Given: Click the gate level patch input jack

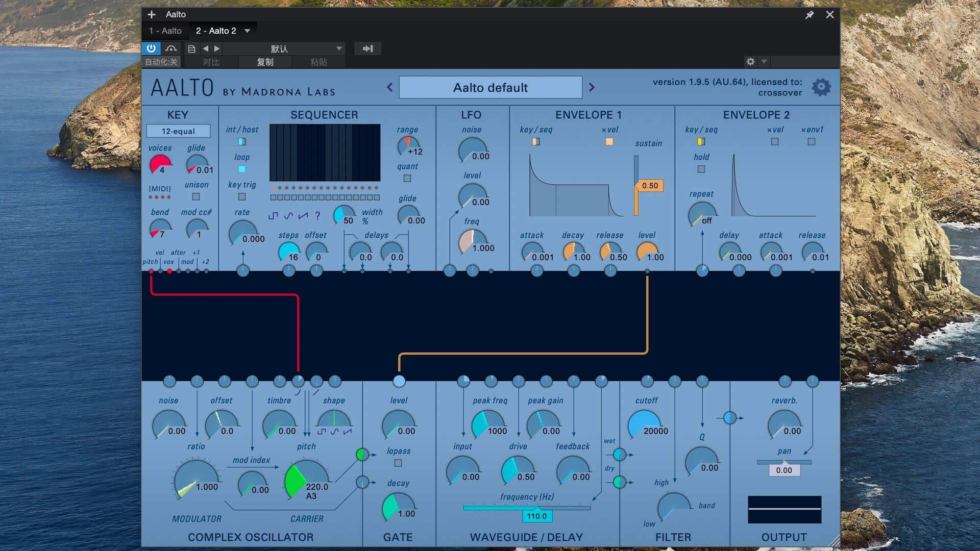Looking at the screenshot, I should point(399,381).
